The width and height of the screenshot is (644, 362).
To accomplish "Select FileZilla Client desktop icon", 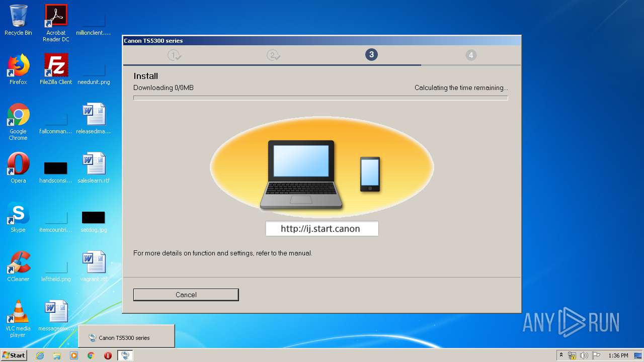I will (56, 69).
